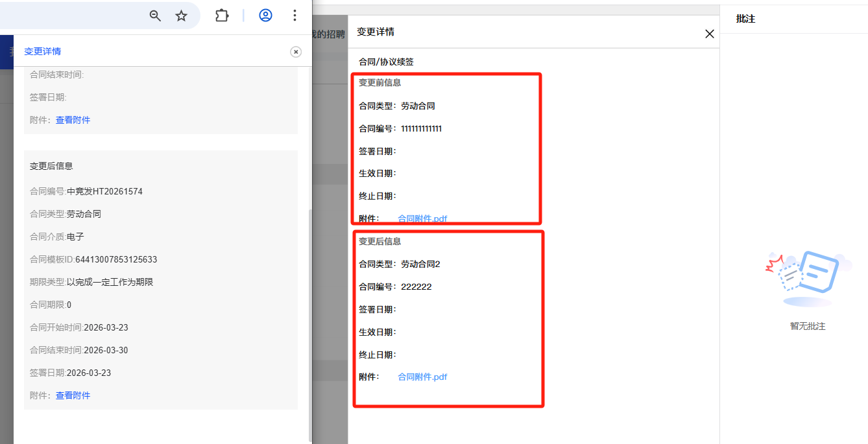Click the browser zoom magnifier icon

click(155, 16)
